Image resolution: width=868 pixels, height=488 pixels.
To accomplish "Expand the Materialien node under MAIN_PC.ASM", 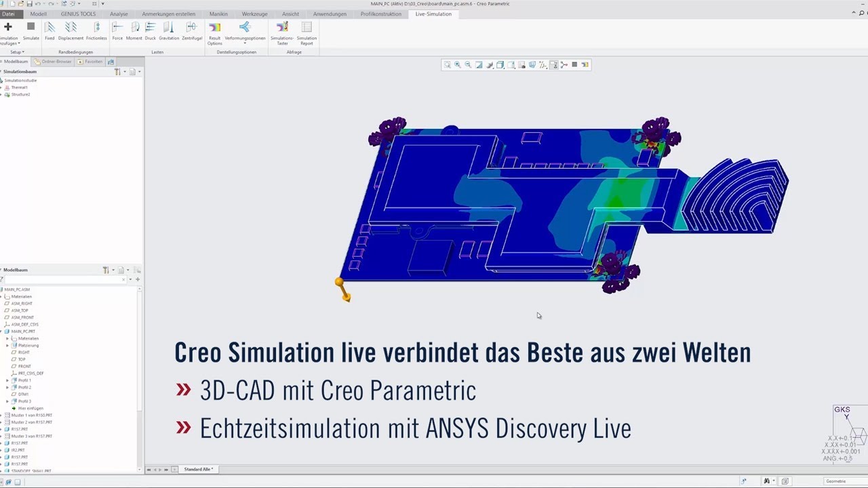I will point(2,296).
